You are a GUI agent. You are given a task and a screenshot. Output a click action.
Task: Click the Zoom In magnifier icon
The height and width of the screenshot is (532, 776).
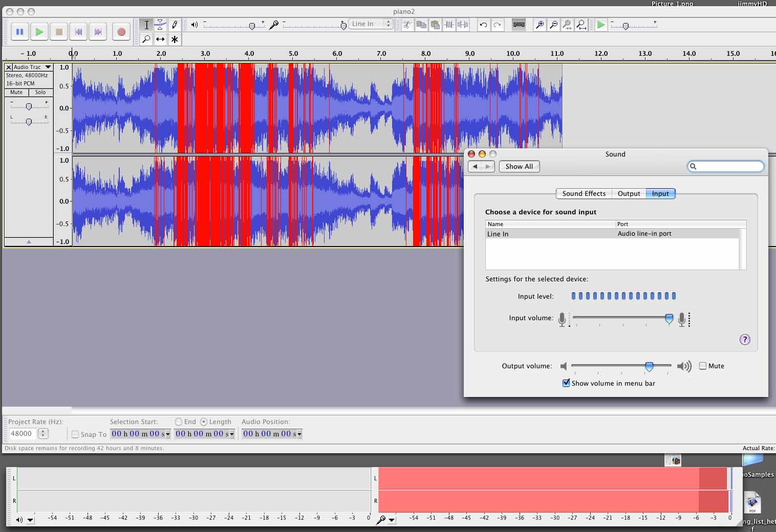coord(540,25)
